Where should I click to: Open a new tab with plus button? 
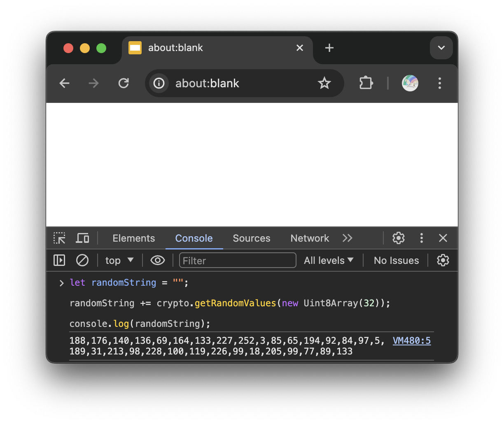[x=329, y=48]
